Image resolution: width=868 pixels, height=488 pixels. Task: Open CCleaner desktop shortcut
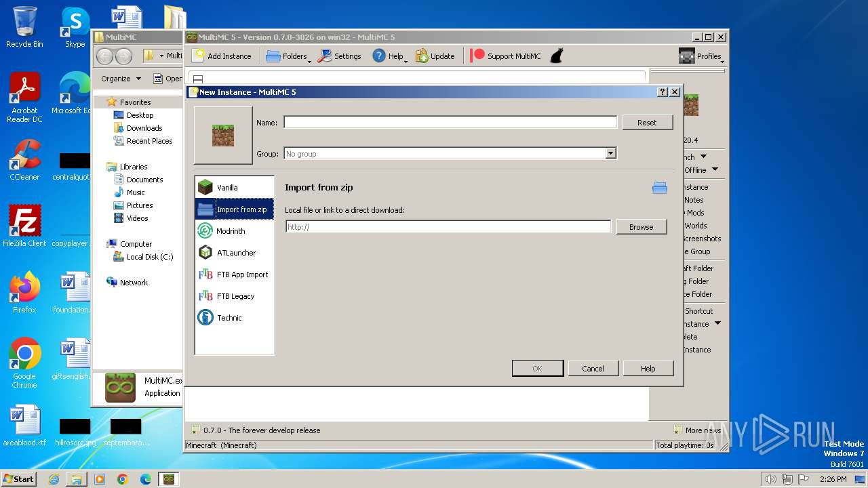[x=24, y=160]
